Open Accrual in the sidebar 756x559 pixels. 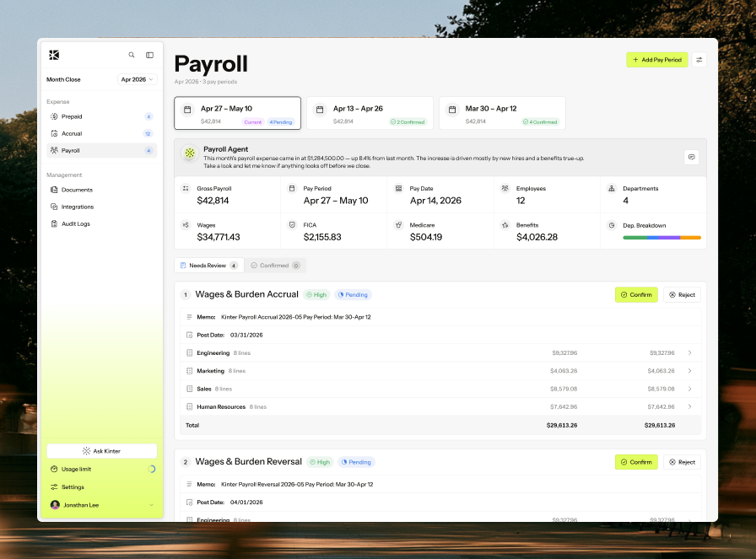pyautogui.click(x=102, y=133)
